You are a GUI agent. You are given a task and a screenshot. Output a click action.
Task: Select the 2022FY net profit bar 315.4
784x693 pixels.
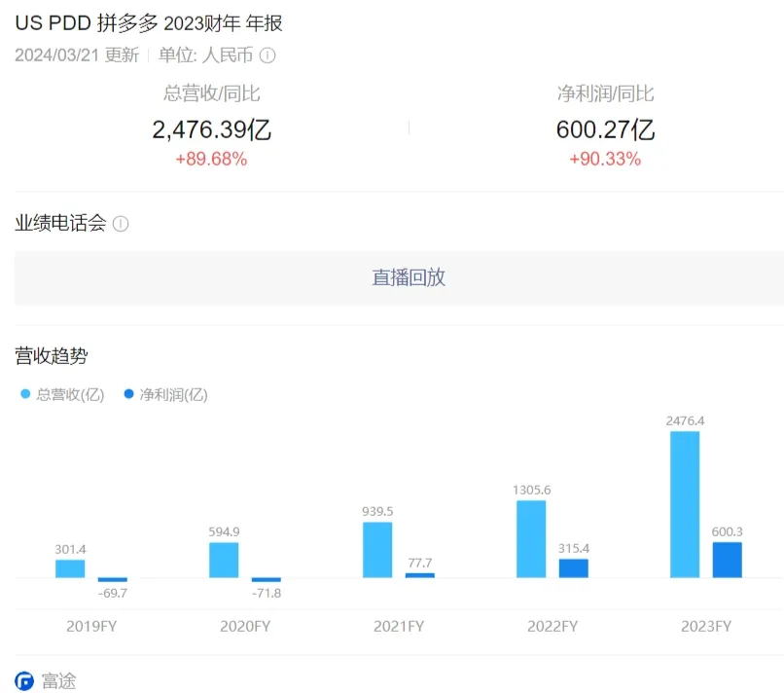pos(574,568)
